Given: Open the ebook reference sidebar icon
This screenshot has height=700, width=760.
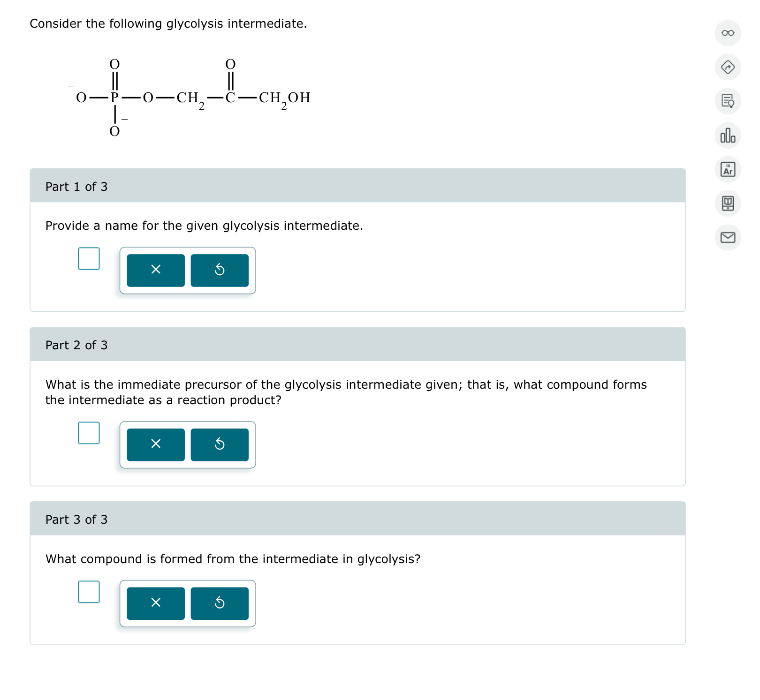Looking at the screenshot, I should [728, 204].
